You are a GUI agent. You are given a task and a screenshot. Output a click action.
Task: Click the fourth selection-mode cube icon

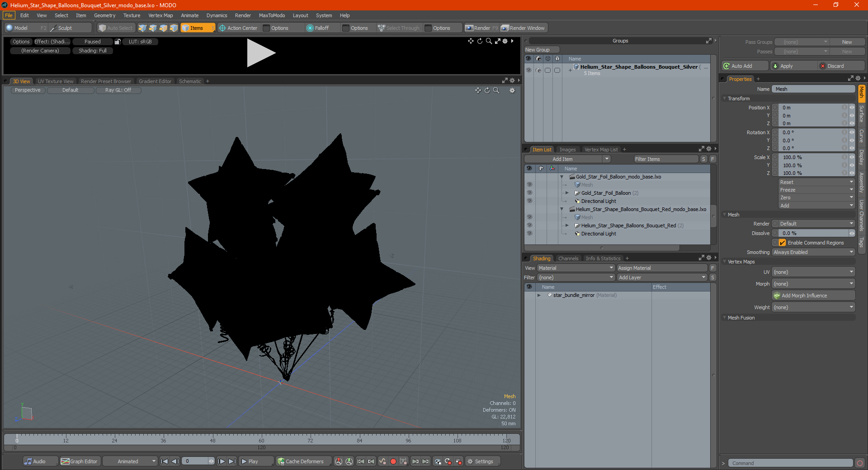coord(174,28)
